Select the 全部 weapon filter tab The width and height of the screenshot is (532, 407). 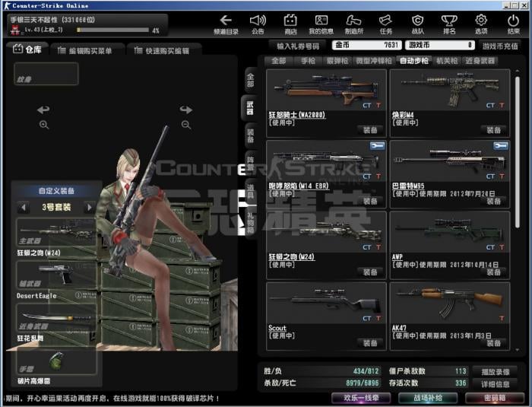pyautogui.click(x=279, y=61)
